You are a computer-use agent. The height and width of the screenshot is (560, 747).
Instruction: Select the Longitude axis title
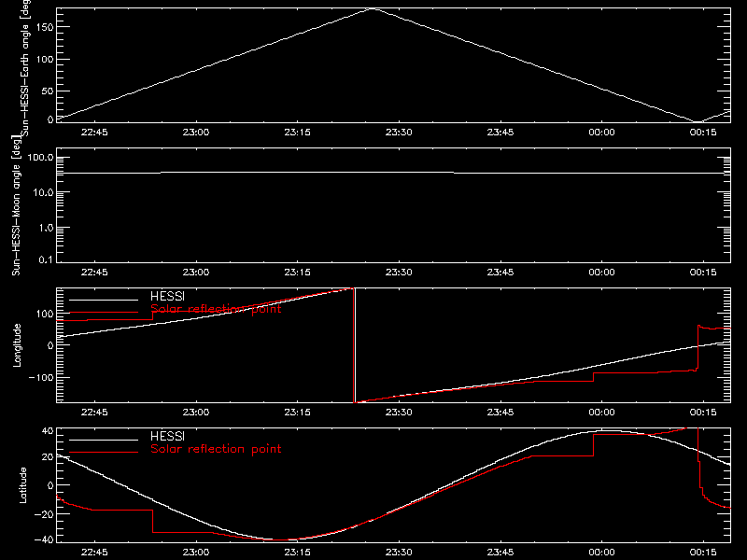pos(17,345)
